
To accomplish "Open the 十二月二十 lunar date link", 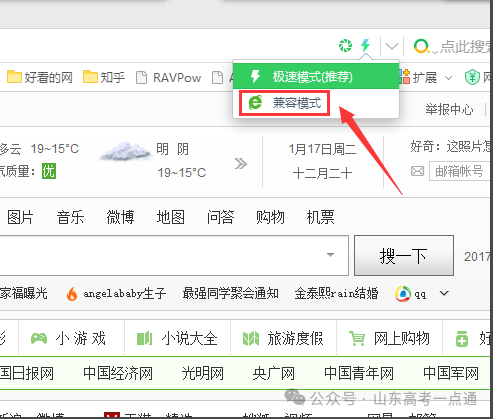I will (322, 173).
